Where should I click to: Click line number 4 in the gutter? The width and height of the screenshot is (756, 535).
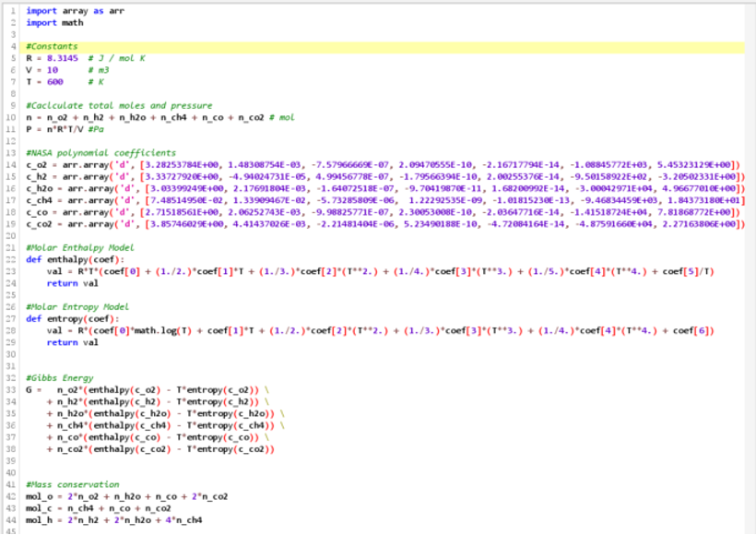tap(14, 46)
